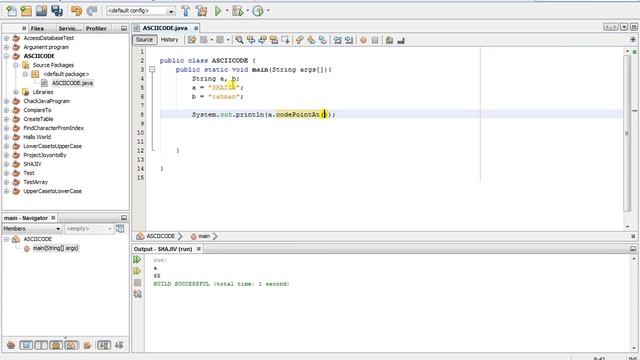Click the Uncomment icon in editor toolbar
The height and width of the screenshot is (360, 640).
click(x=401, y=40)
